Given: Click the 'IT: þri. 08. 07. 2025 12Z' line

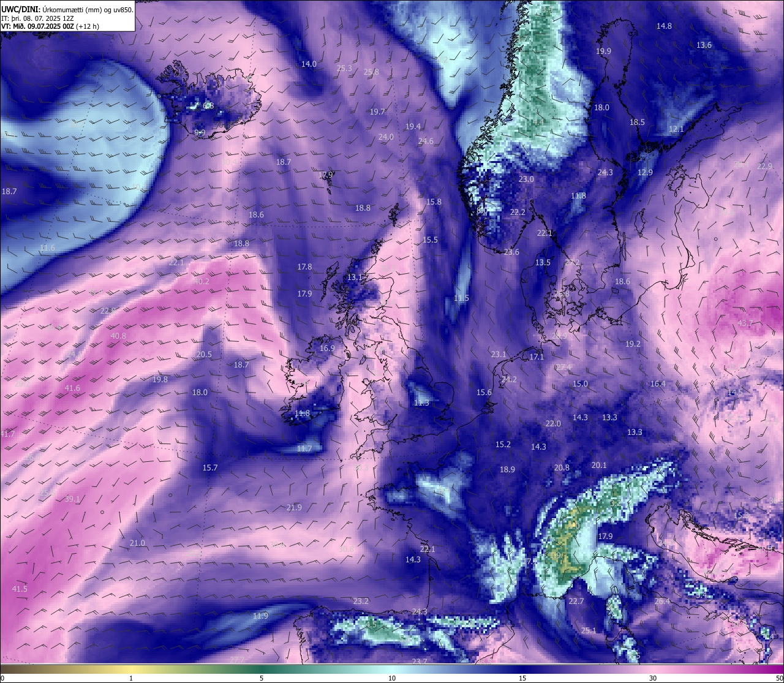Looking at the screenshot, I should [38, 18].
